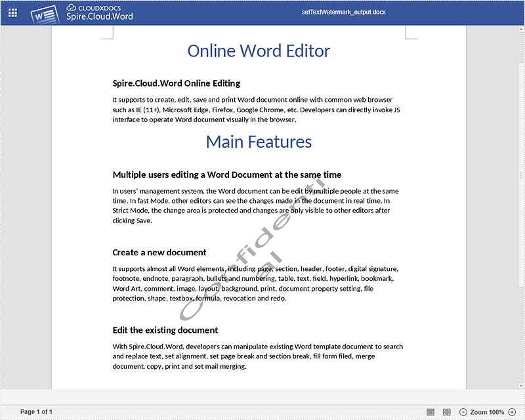Click paragraph starting 'It supports to create, edit'
This screenshot has height=420, width=525.
(256, 110)
